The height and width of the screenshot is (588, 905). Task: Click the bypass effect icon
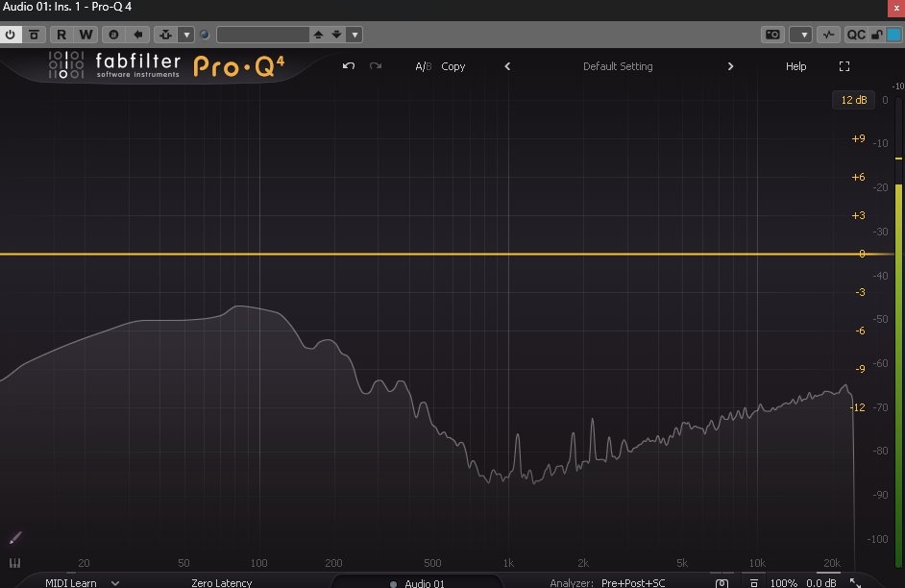pyautogui.click(x=34, y=35)
